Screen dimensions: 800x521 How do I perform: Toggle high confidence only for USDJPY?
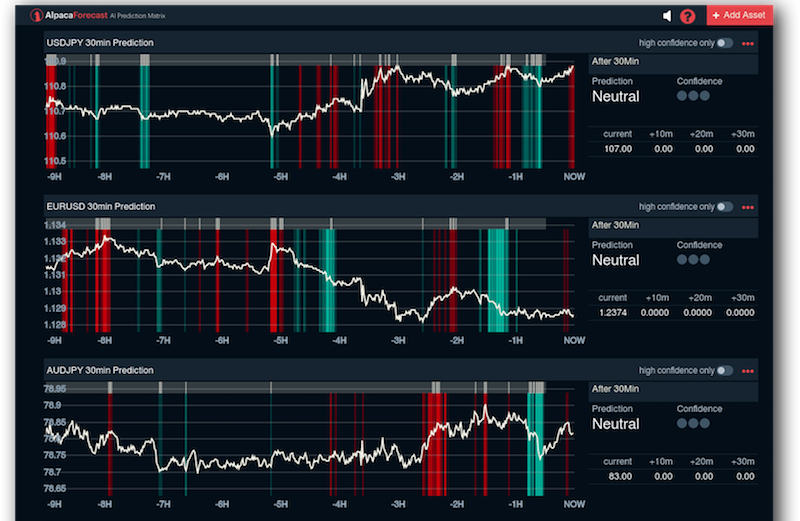pos(725,43)
